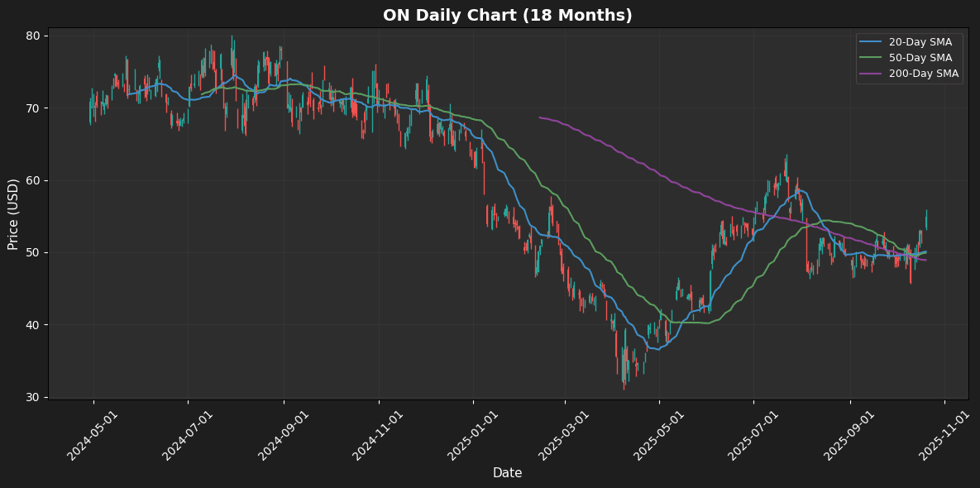The height and width of the screenshot is (488, 980).
Task: Click the blue line swatch in the legend
Action: click(870, 42)
